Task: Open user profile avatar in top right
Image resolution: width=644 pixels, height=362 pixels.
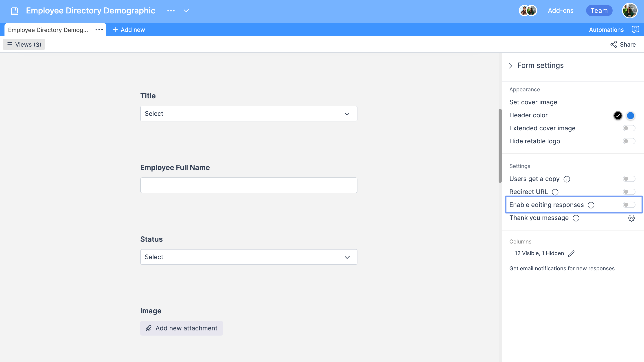Action: [629, 11]
